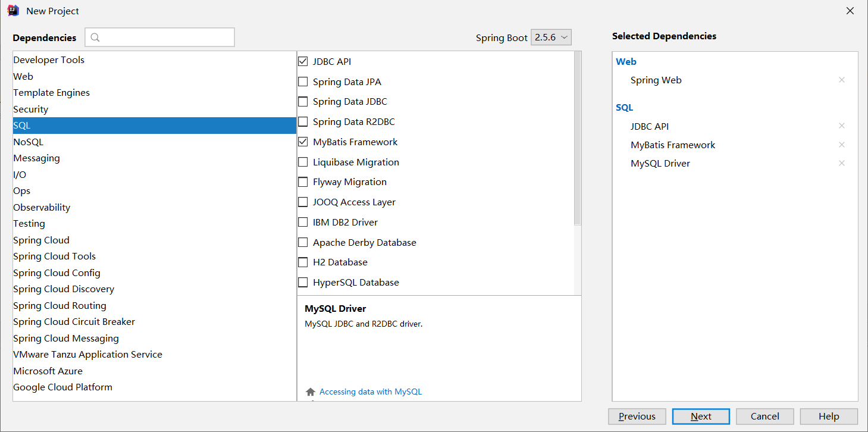868x432 pixels.
Task: Click the Cancel button
Action: [x=765, y=417]
